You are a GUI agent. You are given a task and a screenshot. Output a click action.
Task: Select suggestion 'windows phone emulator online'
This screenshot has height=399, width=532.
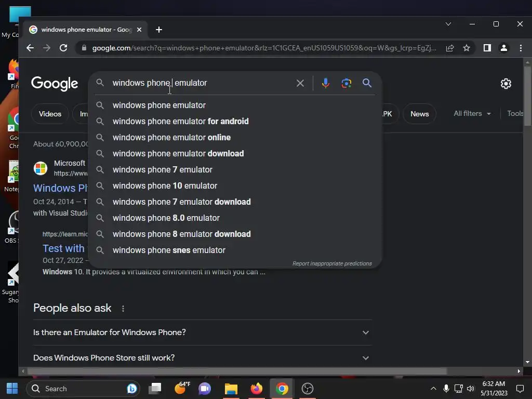point(235,137)
